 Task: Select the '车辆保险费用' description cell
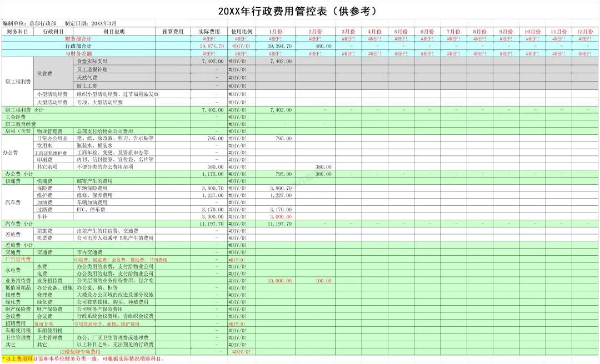tap(114, 188)
